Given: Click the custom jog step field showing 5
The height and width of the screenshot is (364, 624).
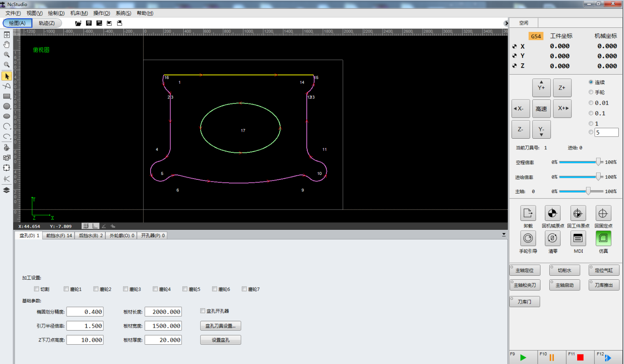Looking at the screenshot, I should 606,132.
